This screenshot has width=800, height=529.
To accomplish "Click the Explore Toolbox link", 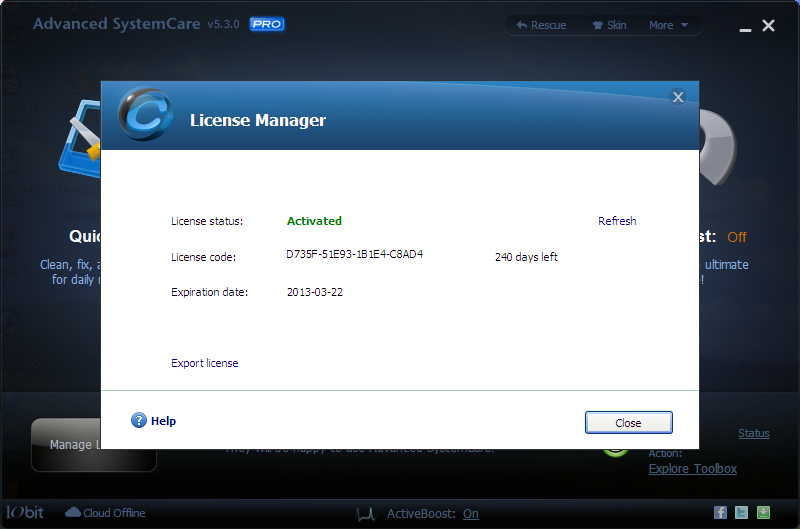I will (x=693, y=469).
